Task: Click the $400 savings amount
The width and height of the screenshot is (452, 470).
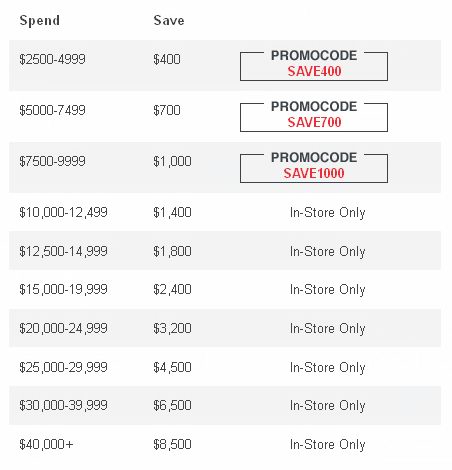Action: [167, 59]
